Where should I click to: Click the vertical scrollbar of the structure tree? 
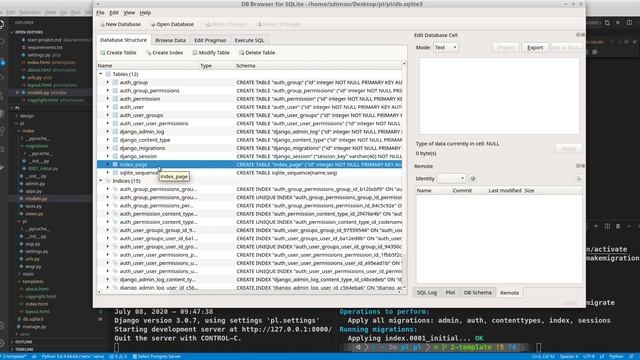(404, 176)
